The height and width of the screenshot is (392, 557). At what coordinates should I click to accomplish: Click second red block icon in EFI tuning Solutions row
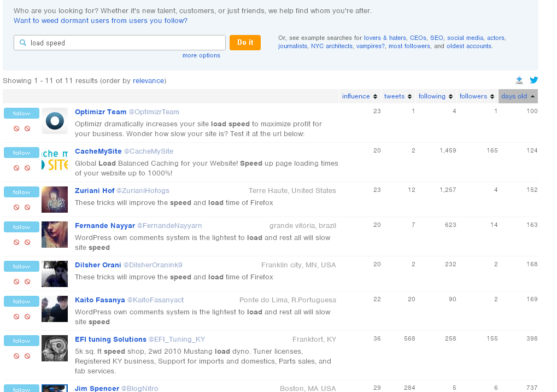(27, 356)
